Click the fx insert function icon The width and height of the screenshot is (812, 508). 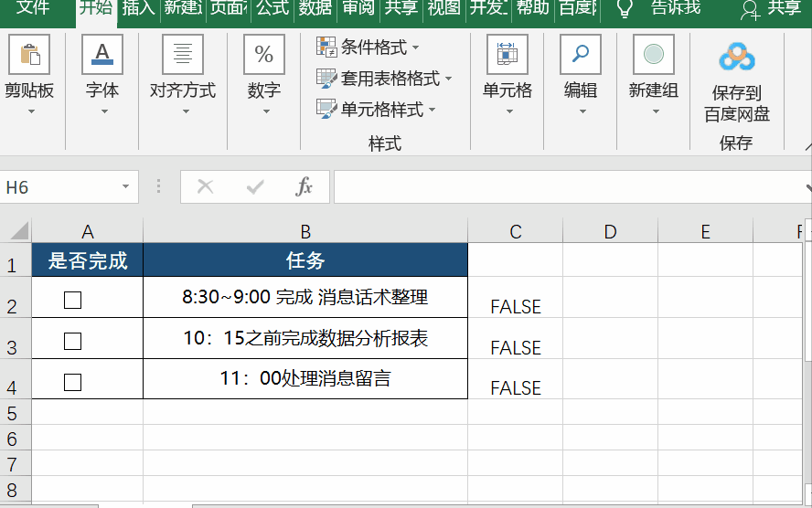[304, 186]
